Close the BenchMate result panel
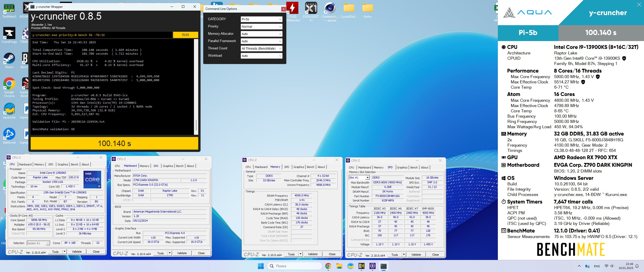This screenshot has width=644, height=272. click(639, 5)
